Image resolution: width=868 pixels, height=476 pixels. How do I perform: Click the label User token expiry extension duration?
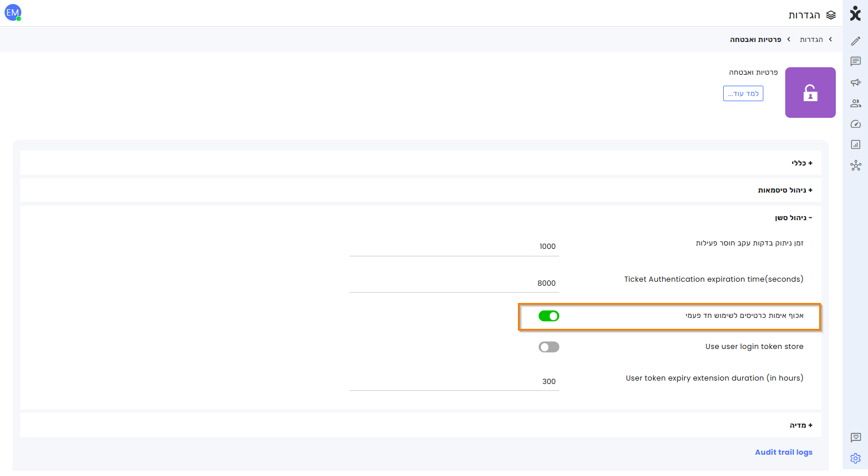tap(715, 378)
